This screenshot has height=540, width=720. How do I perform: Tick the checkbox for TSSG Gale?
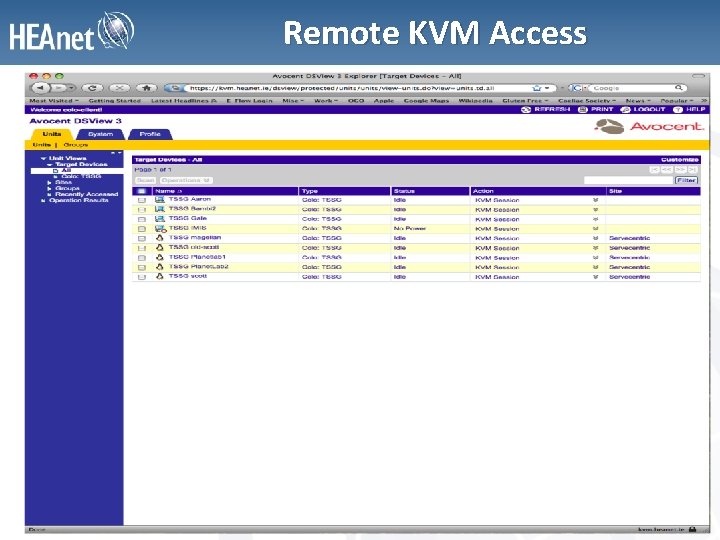click(x=142, y=219)
